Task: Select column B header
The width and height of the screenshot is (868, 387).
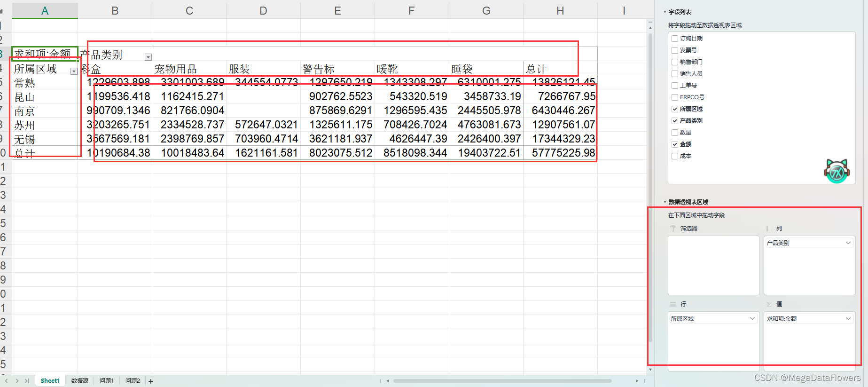Action: (115, 11)
